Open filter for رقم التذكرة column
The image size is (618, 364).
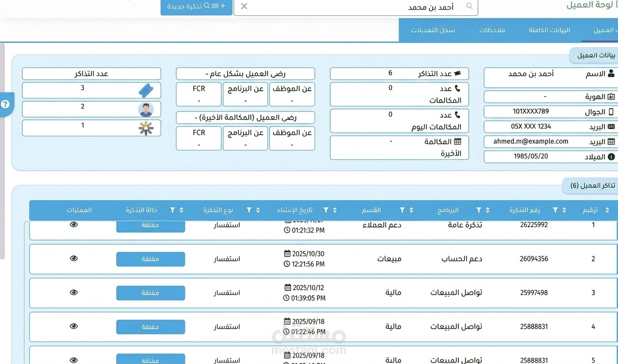pyautogui.click(x=555, y=210)
